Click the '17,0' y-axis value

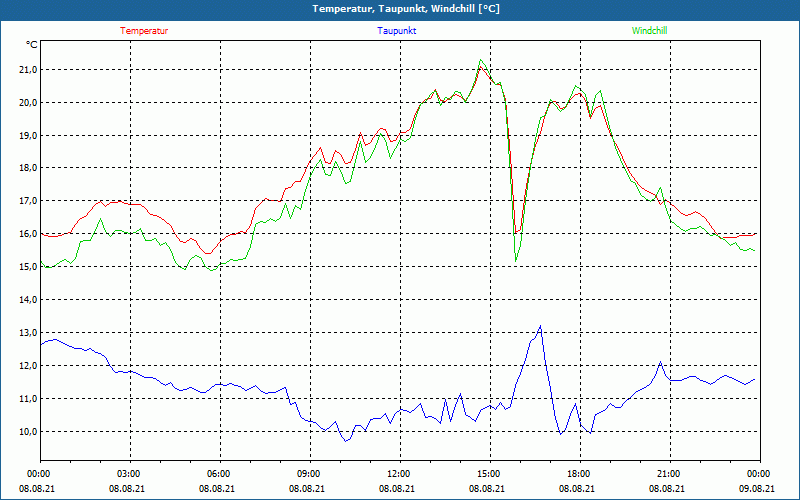point(29,201)
